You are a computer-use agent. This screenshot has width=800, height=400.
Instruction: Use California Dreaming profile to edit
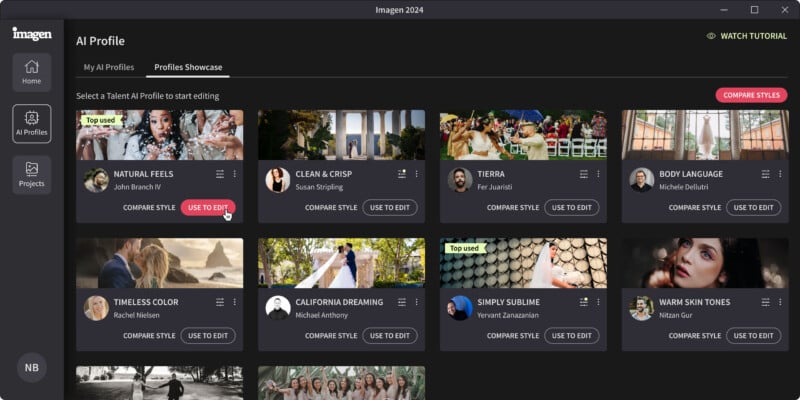[x=390, y=336]
